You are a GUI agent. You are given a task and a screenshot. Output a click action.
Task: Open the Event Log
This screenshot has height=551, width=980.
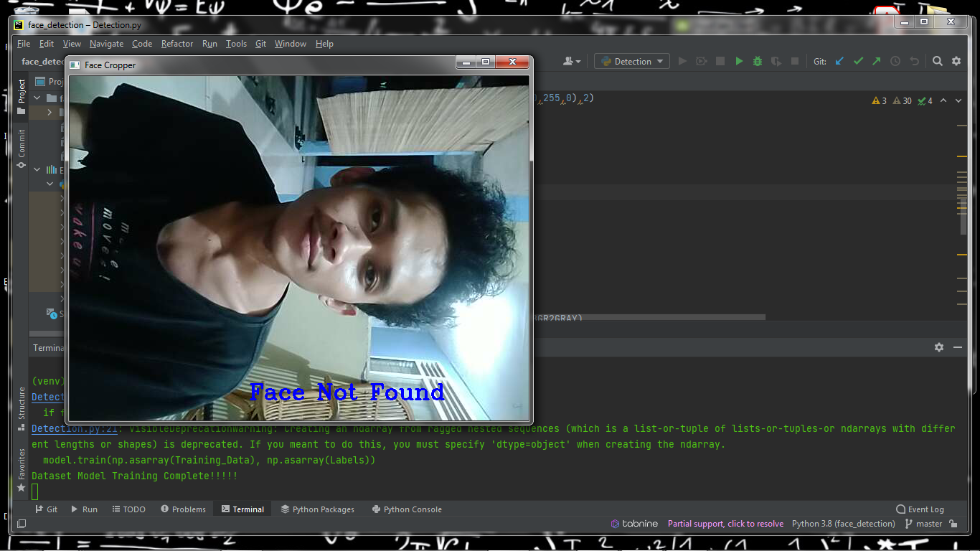(x=920, y=509)
